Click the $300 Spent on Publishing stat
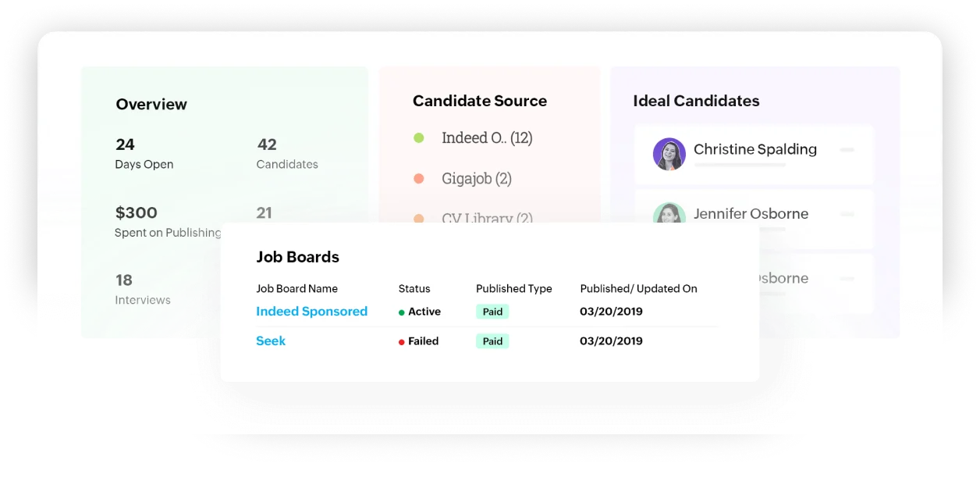 coord(168,222)
